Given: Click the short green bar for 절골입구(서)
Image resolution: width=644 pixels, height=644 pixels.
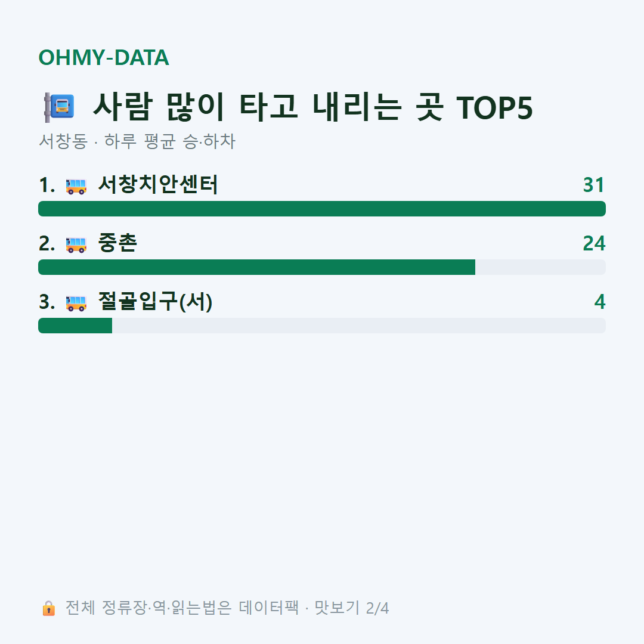Looking at the screenshot, I should click(x=75, y=326).
